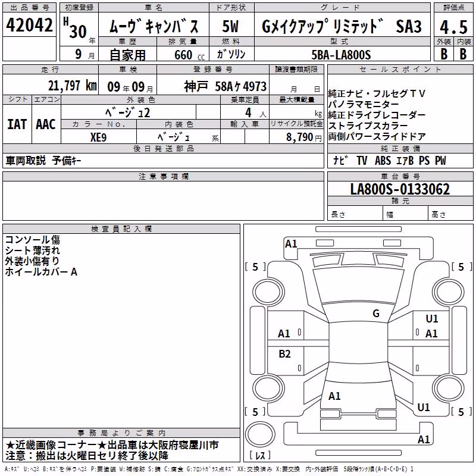This screenshot has width=476, height=476.
Task: Select the equipment list ナビ TV ABS エアB PS PW
Action: pos(390,161)
